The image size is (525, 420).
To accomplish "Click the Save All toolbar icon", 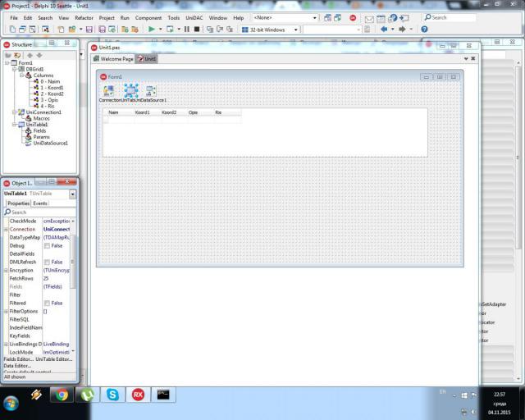I will click(x=102, y=30).
